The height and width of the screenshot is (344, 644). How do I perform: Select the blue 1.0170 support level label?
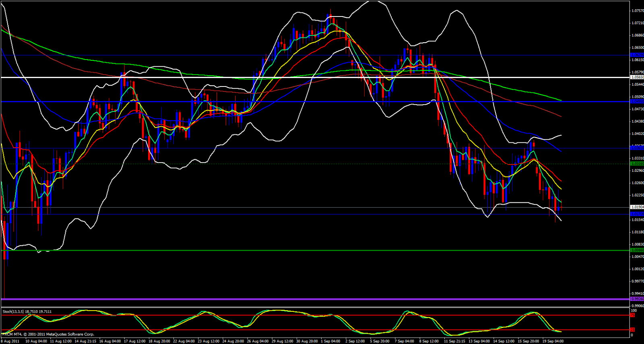point(636,214)
